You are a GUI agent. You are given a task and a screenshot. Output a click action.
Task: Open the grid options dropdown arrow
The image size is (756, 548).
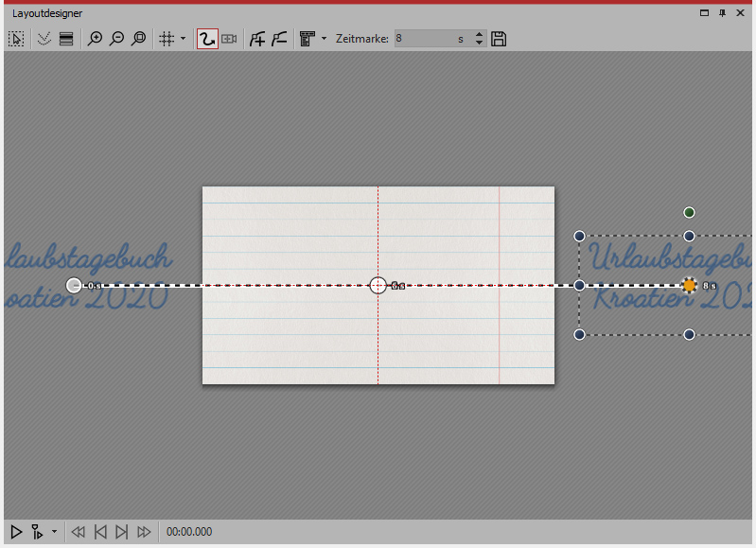(183, 39)
